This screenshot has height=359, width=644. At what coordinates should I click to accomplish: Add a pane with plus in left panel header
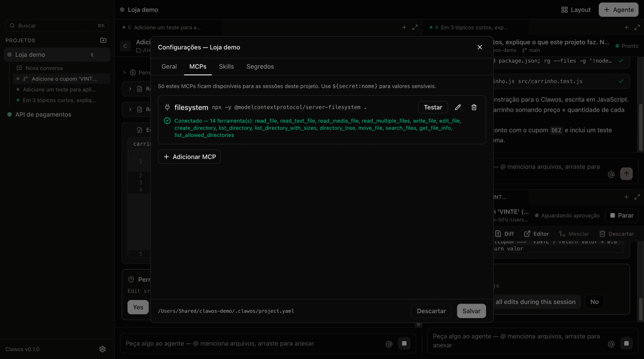pos(404,27)
